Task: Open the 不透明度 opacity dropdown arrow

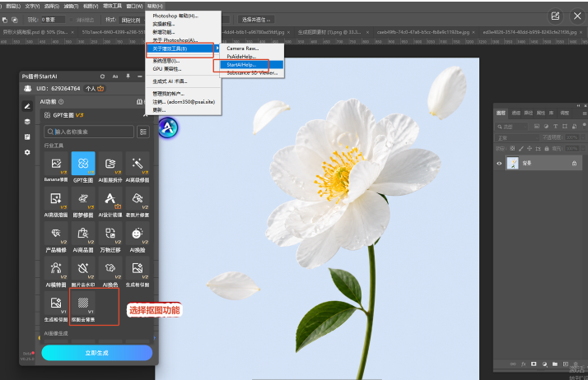Action: coord(582,138)
